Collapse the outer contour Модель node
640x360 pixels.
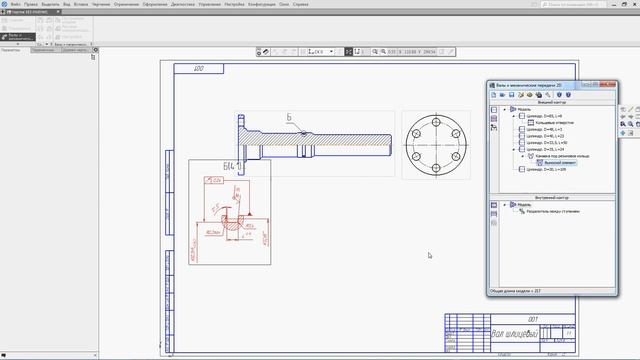coord(504,109)
